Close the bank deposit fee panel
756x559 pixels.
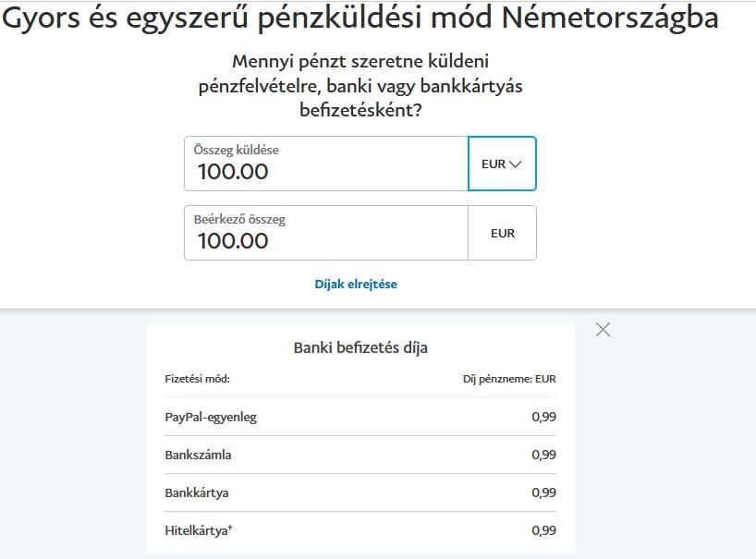coord(604,330)
